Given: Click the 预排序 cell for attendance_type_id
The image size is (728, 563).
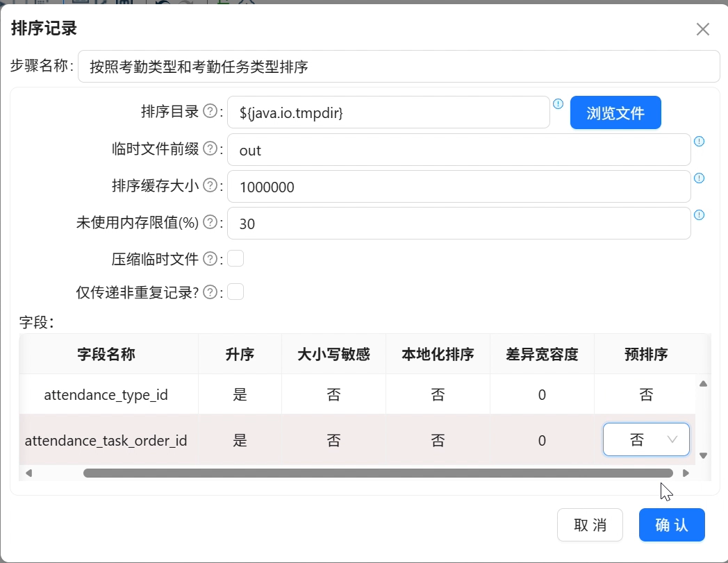Looking at the screenshot, I should click(646, 394).
